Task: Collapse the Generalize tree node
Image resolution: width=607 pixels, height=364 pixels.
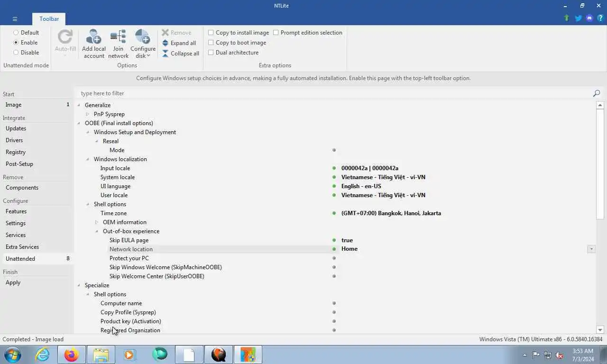Action: [79, 105]
